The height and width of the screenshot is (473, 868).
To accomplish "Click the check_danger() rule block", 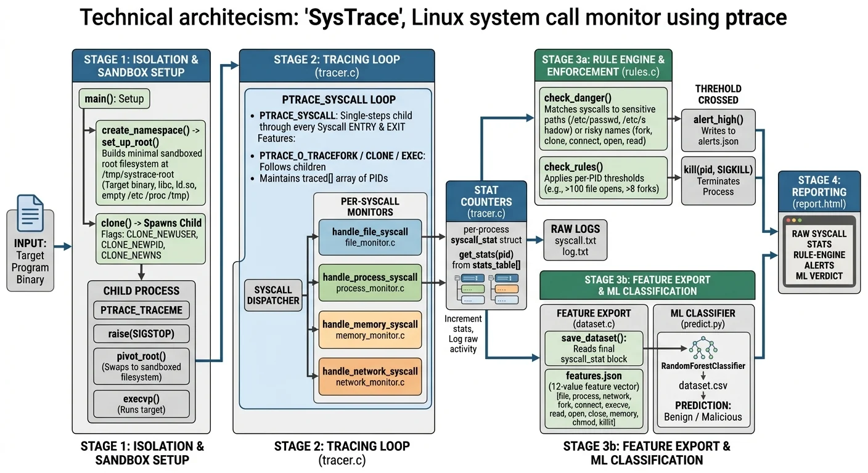I will (x=604, y=119).
